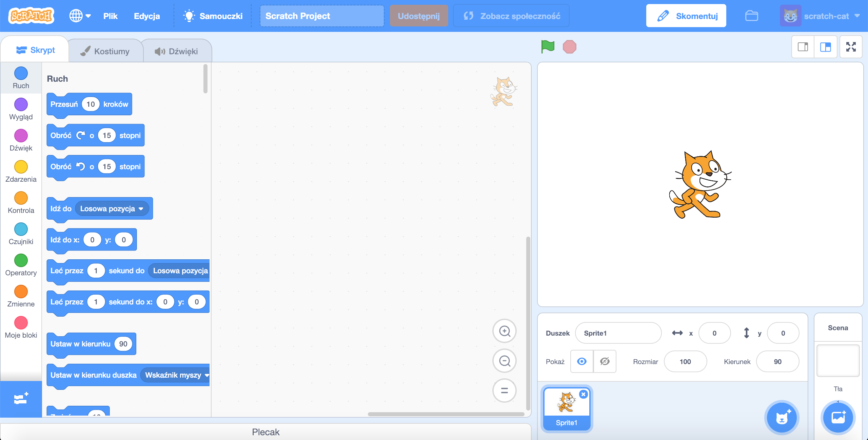Enter fullscreen presentation mode

tap(851, 47)
